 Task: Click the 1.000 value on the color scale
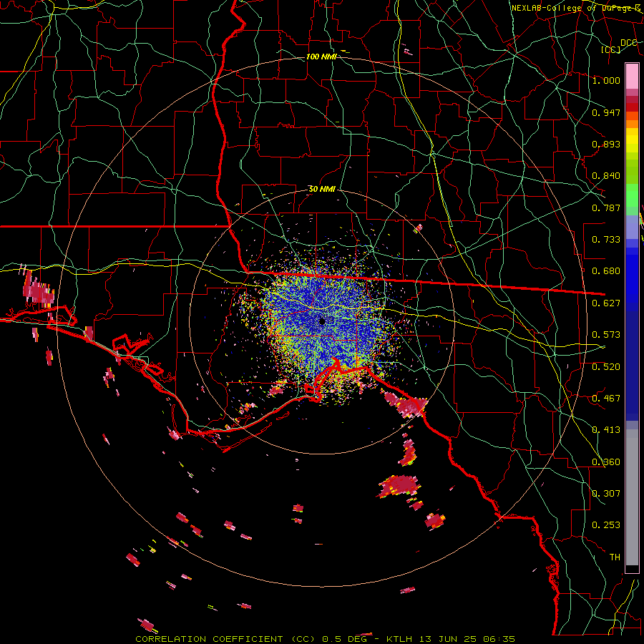tap(606, 80)
